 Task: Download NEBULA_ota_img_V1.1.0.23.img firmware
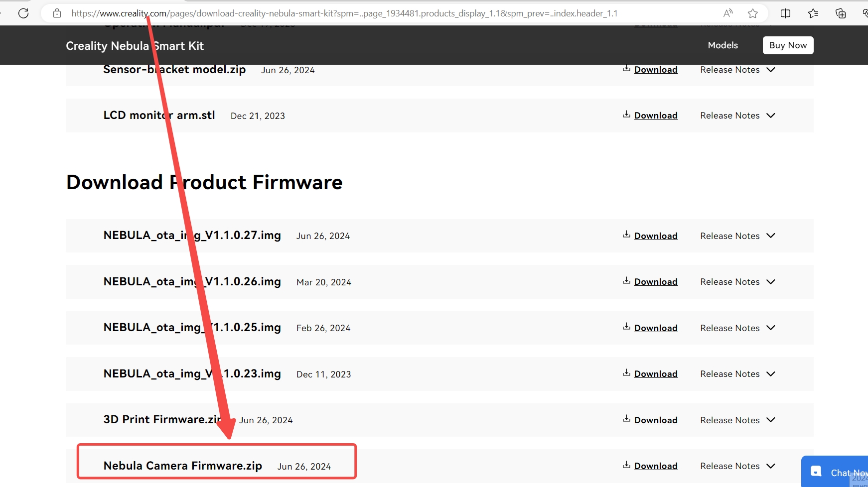(656, 374)
